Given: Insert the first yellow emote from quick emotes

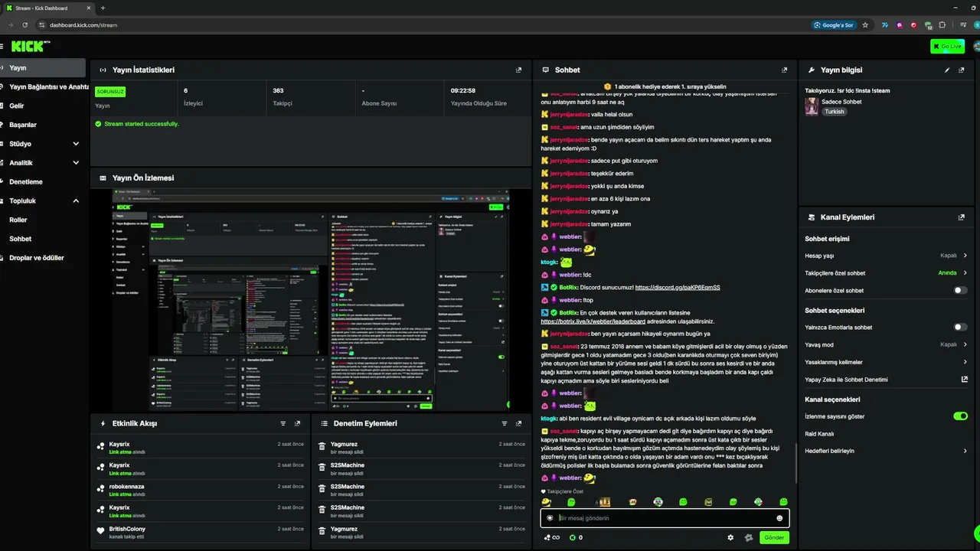Looking at the screenshot, I should point(546,502).
